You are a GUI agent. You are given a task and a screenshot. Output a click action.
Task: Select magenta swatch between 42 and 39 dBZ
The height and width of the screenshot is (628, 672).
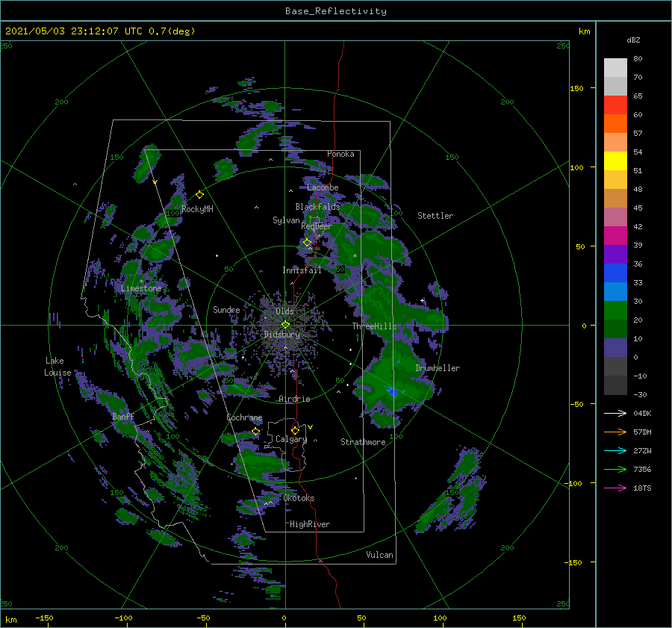pyautogui.click(x=615, y=235)
